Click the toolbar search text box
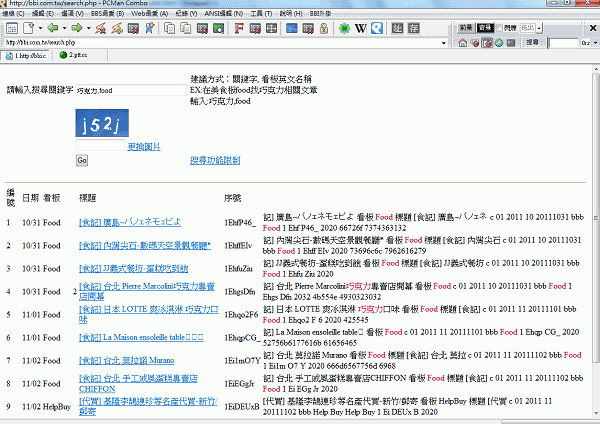This screenshot has height=424, width=600. tap(562, 43)
